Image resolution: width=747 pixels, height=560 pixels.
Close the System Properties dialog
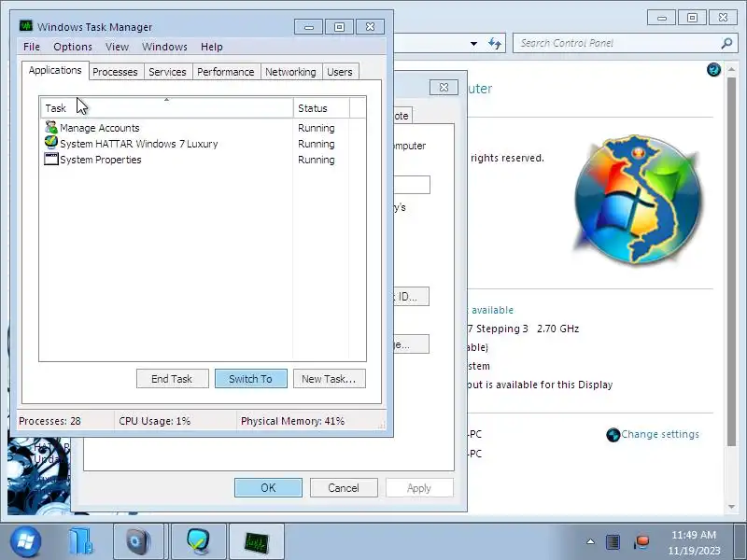coord(444,88)
